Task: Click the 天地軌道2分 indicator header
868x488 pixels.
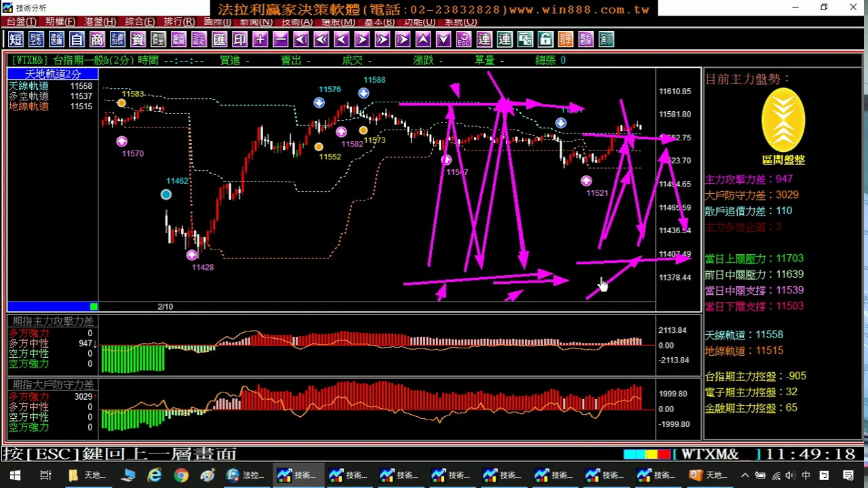Action: click(x=53, y=74)
